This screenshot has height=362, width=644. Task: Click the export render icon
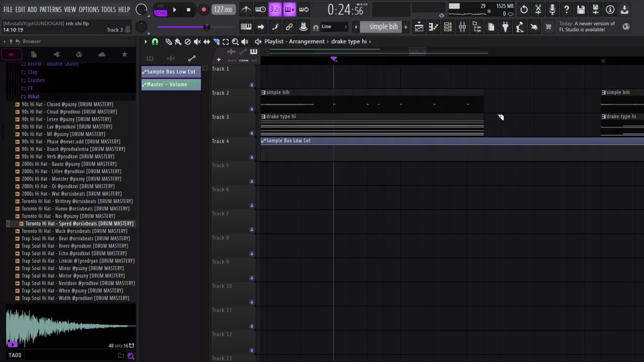point(596,10)
